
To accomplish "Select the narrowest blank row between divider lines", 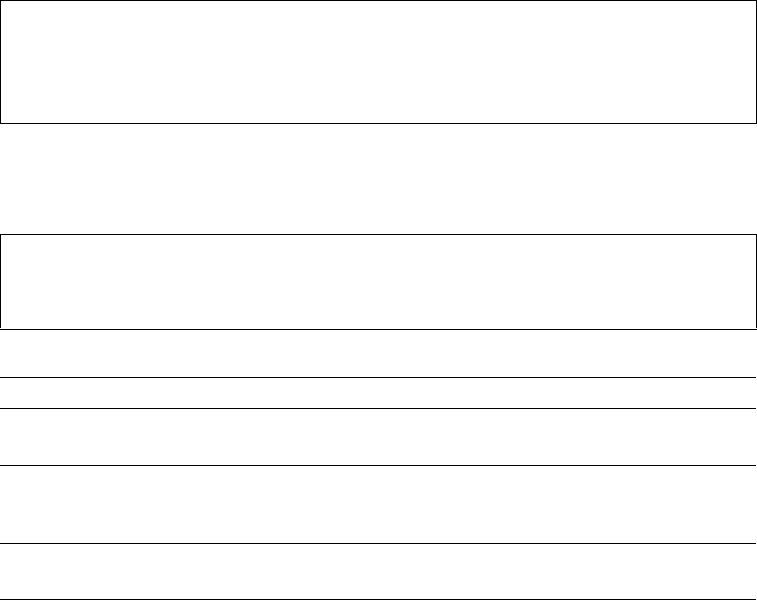I will (378, 393).
